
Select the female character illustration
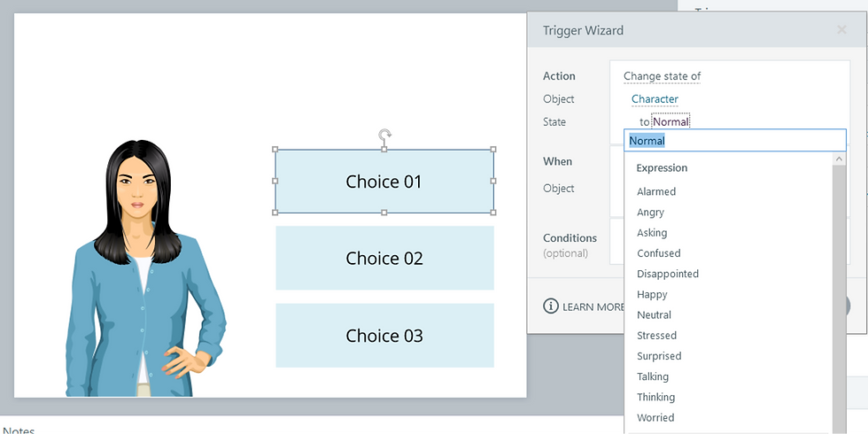[x=140, y=275]
